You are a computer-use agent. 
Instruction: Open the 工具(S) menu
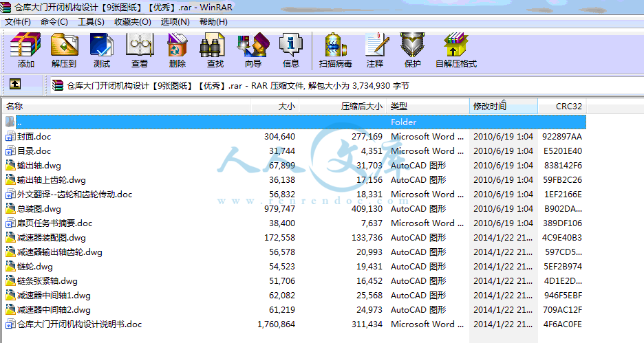91,22
